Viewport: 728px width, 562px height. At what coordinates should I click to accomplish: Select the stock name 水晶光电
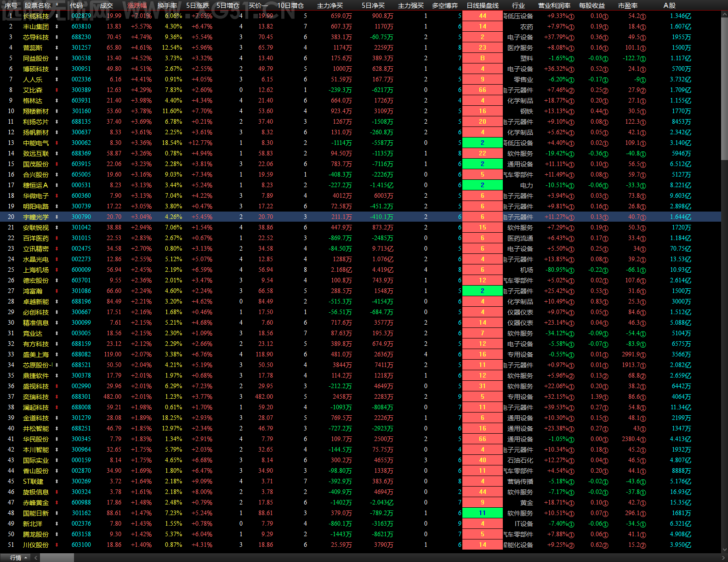coord(36,259)
